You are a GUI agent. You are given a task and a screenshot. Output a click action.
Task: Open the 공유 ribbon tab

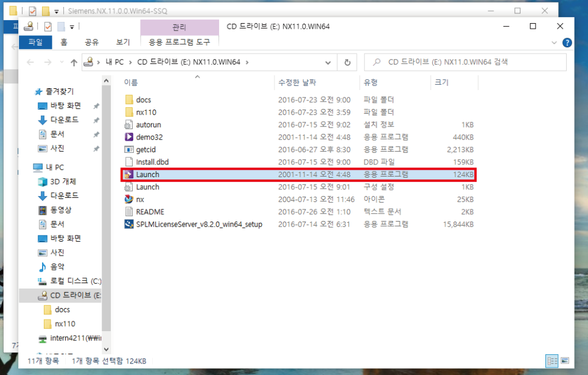[91, 42]
